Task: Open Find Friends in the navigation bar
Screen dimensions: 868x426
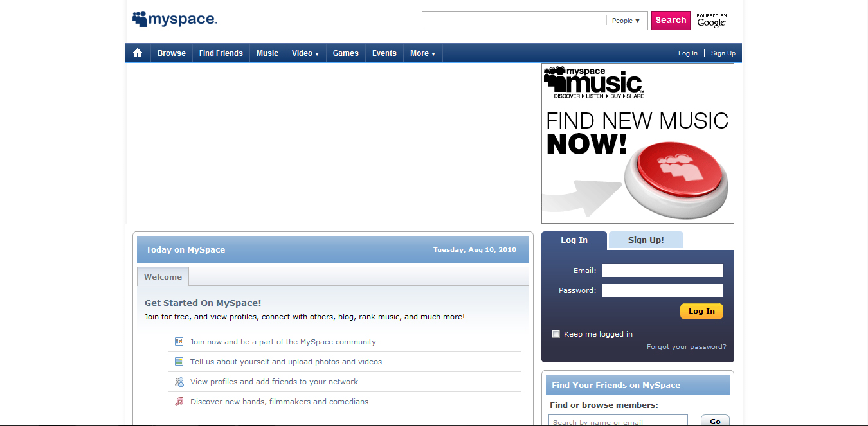Action: (221, 53)
